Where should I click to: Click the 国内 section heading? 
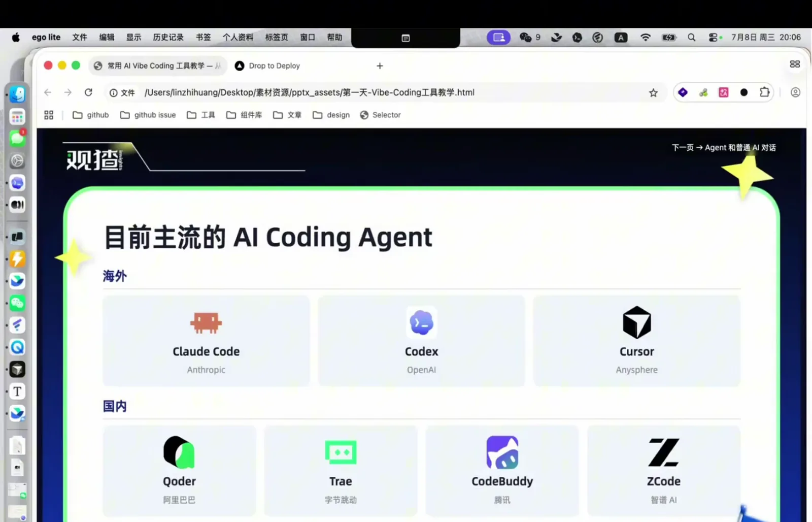[x=115, y=406]
